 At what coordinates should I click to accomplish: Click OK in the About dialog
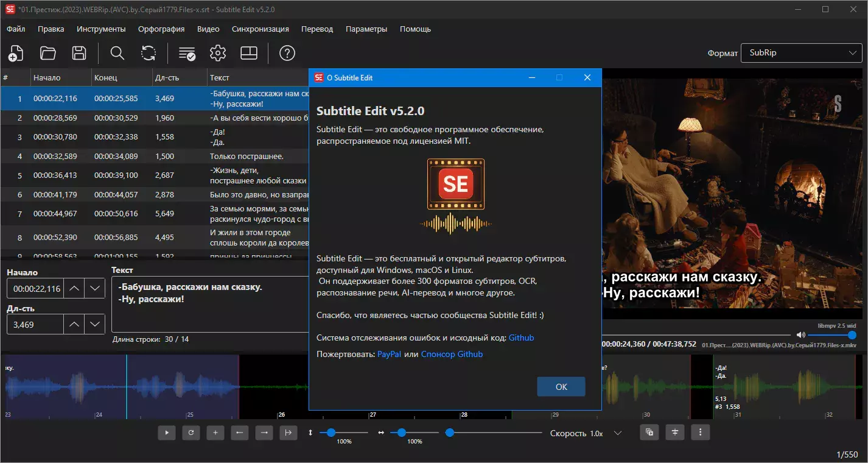561,387
